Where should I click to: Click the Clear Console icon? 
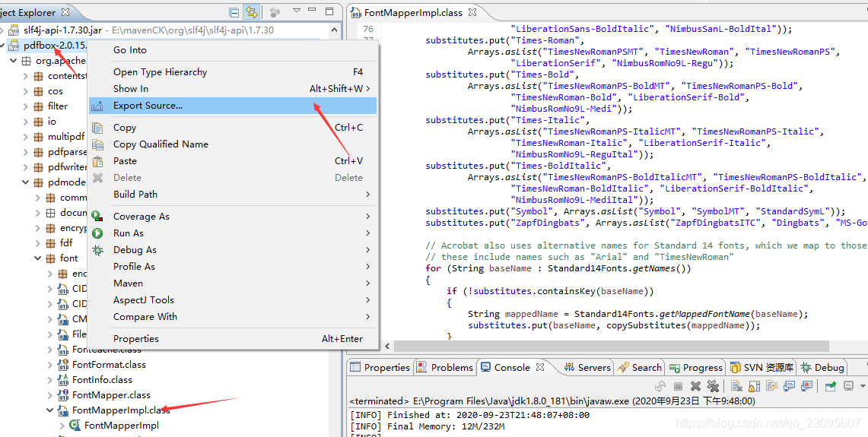[x=736, y=385]
